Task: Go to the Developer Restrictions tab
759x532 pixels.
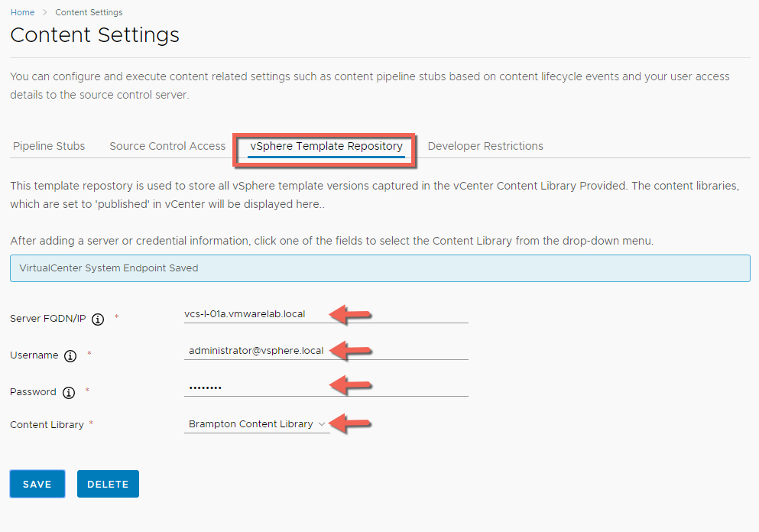Action: pyautogui.click(x=485, y=146)
